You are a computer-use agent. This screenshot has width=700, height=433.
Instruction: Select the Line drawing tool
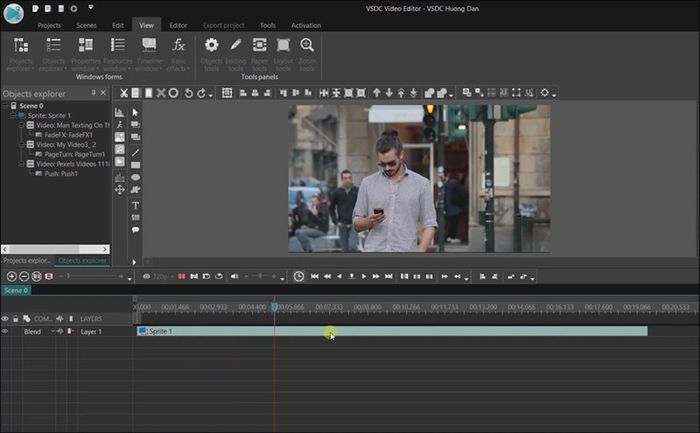pos(135,151)
